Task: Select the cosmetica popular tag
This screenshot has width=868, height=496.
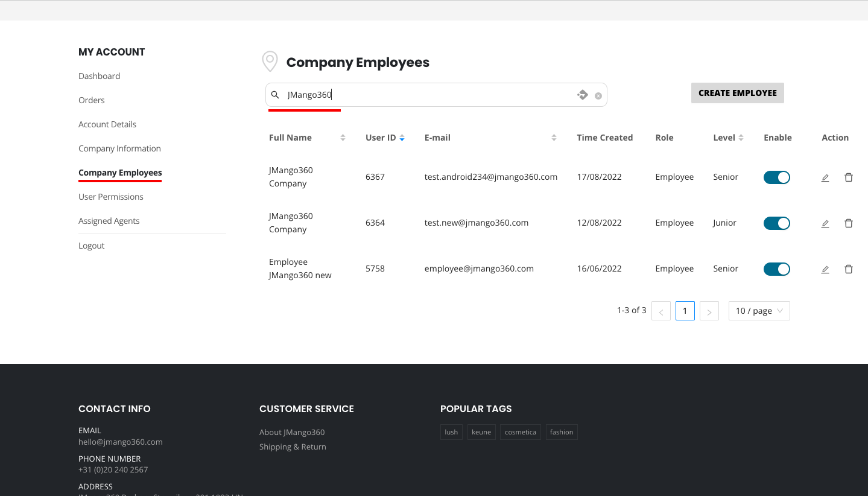Action: [x=520, y=432]
